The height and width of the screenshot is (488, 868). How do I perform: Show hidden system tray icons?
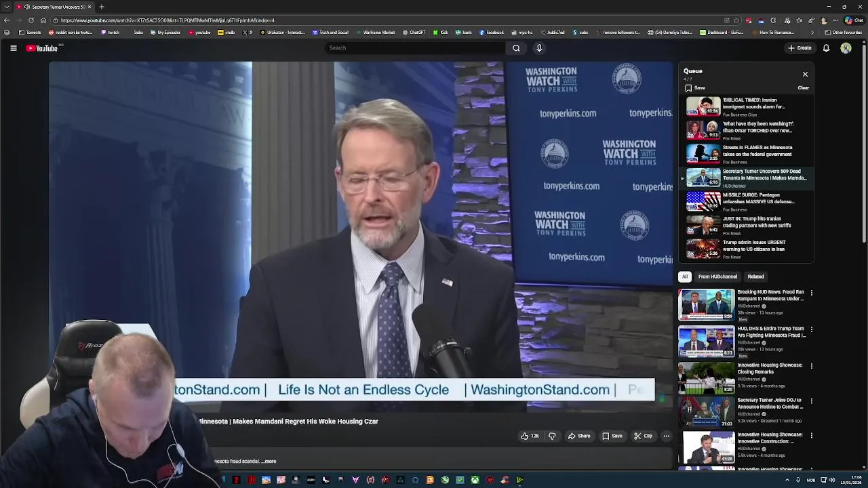click(x=787, y=480)
